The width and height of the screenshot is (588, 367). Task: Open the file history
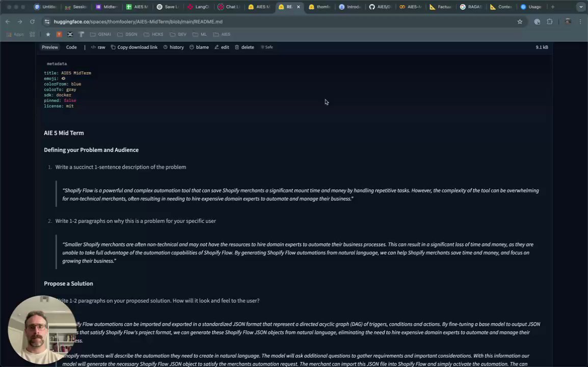[x=174, y=47]
